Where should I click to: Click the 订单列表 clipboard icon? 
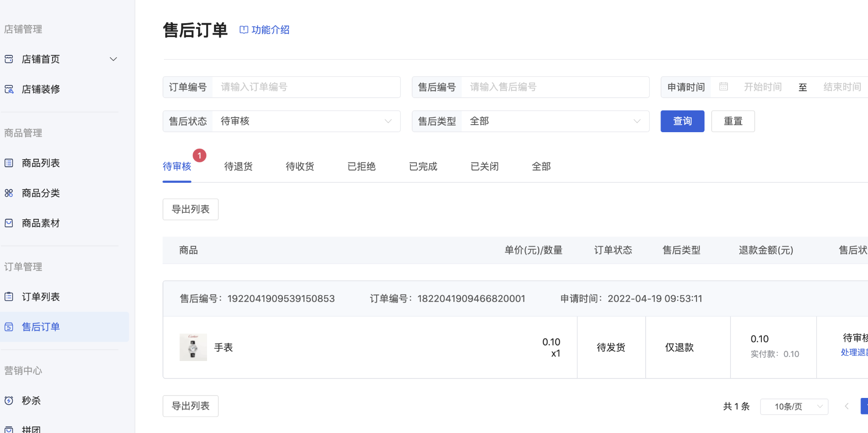pyautogui.click(x=9, y=297)
